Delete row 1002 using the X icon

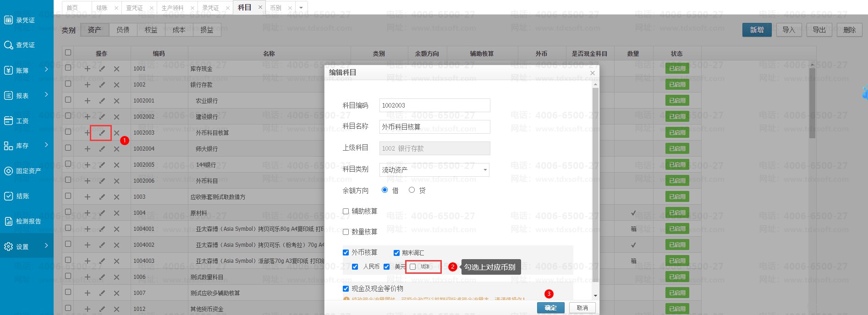click(x=116, y=85)
